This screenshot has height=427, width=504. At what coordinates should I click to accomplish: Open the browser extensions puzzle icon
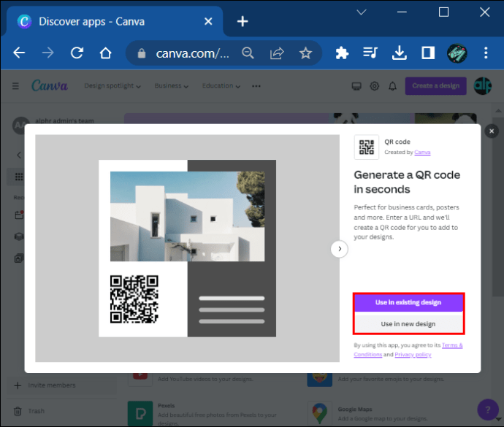tap(342, 53)
